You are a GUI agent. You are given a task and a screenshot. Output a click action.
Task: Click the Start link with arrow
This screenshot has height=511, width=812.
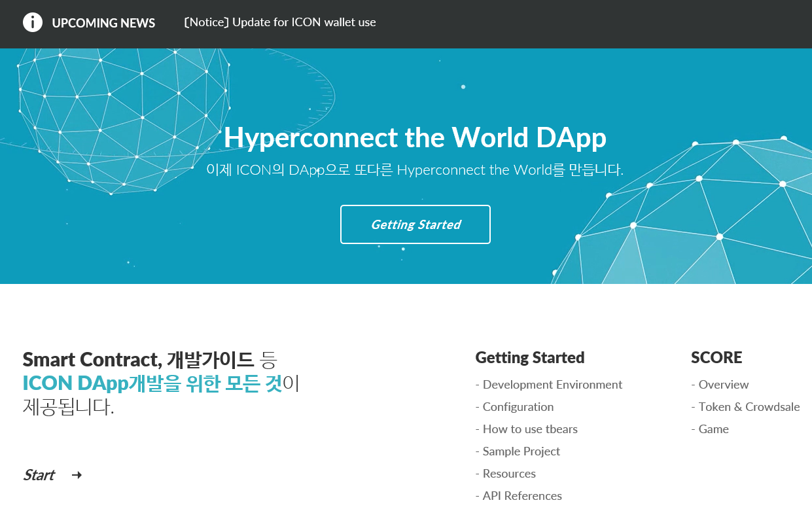[52, 475]
